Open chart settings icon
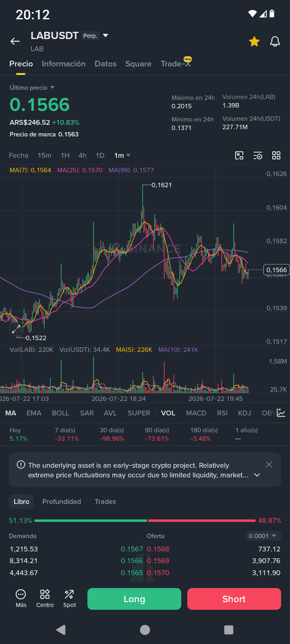The width and height of the screenshot is (290, 644). (x=258, y=155)
